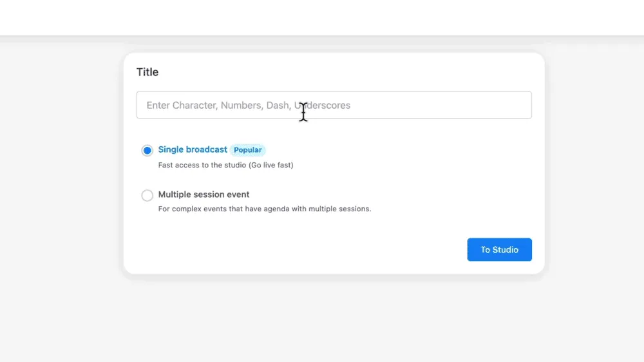The width and height of the screenshot is (644, 362).
Task: Select the Multiple session event radio button
Action: pos(147,195)
